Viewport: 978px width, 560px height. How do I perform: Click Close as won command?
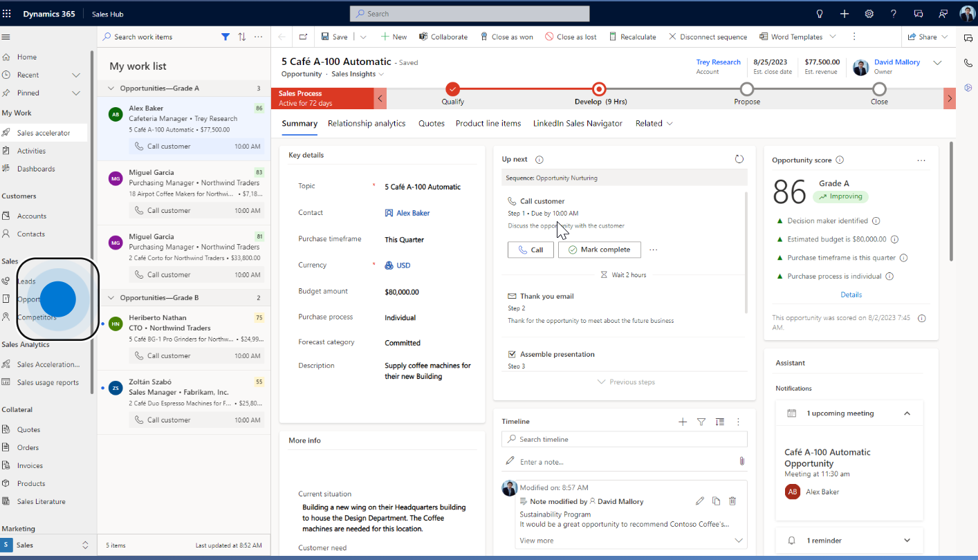coord(506,37)
